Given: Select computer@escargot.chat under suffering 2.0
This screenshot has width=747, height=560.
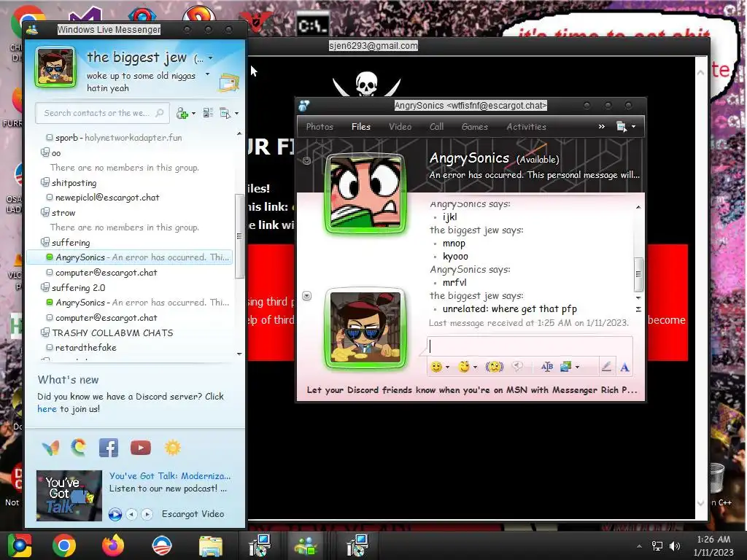Looking at the screenshot, I should (107, 318).
